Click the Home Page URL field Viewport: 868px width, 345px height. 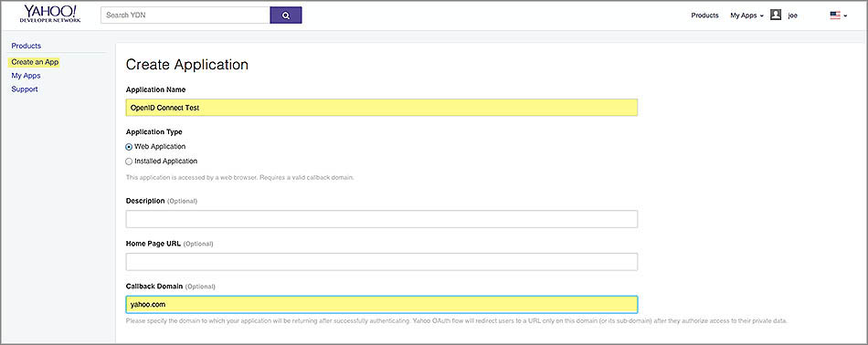(x=381, y=262)
